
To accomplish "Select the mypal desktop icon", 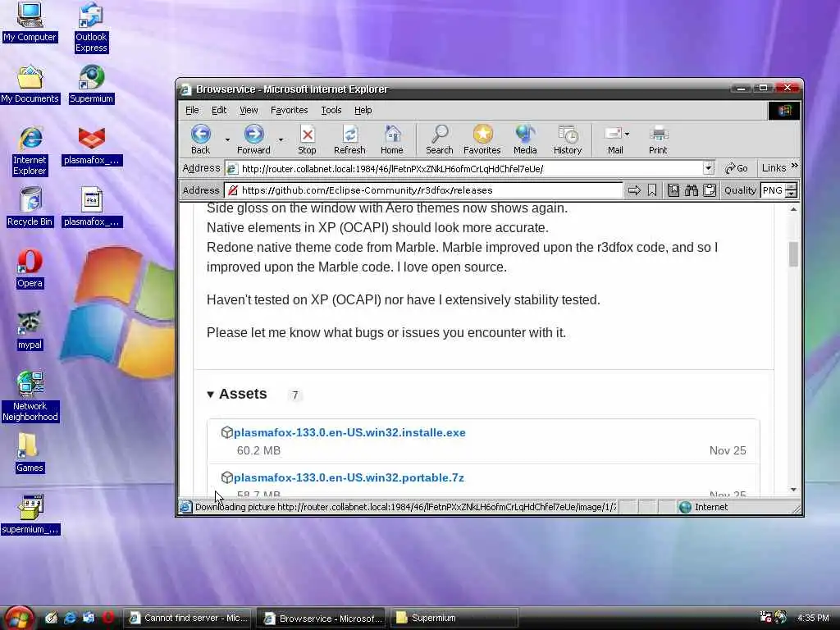I will click(x=30, y=331).
